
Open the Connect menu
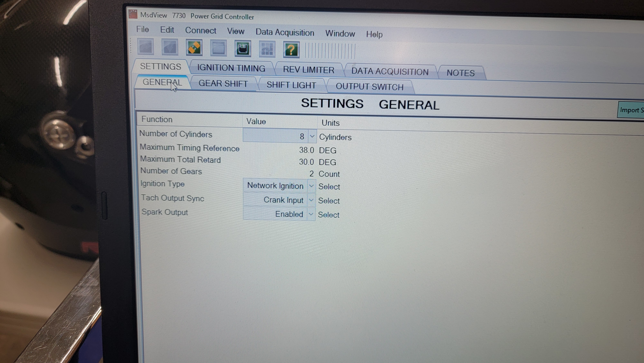pyautogui.click(x=200, y=30)
